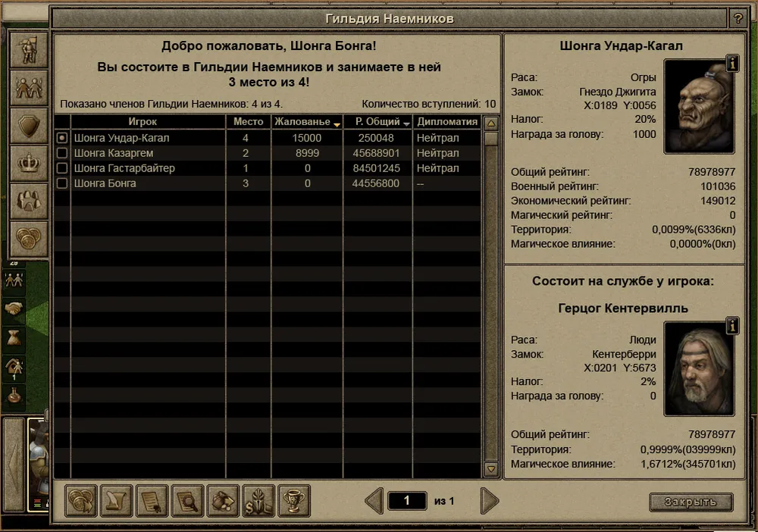The height and width of the screenshot is (532, 758).
Task: Open the shield sidebar icon
Action: 29,126
